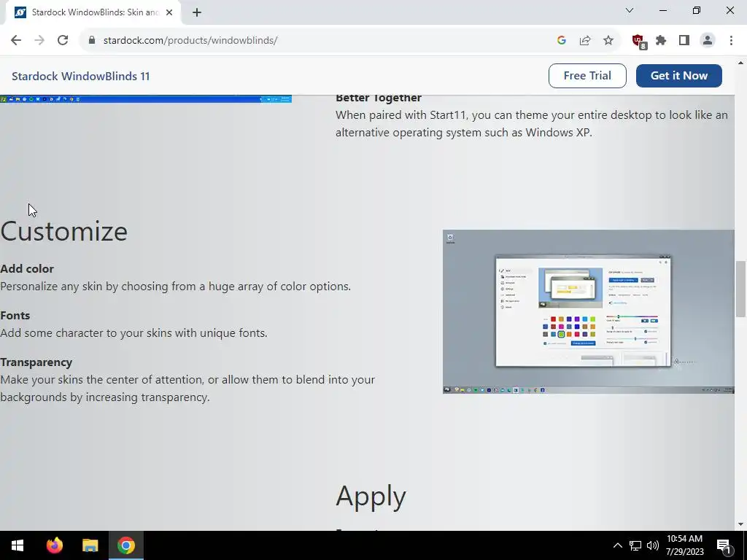Open the Windows Start menu
This screenshot has width=747, height=560.
pos(18,545)
